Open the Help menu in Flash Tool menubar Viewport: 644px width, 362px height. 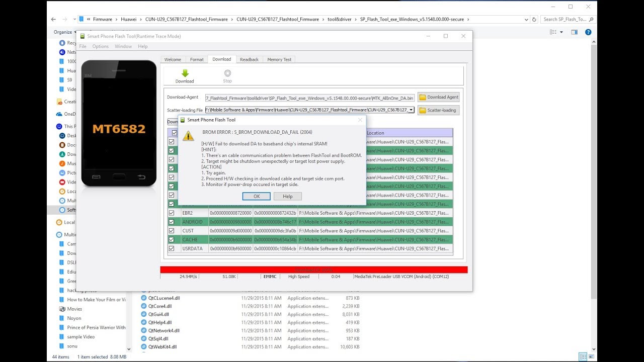point(143,46)
